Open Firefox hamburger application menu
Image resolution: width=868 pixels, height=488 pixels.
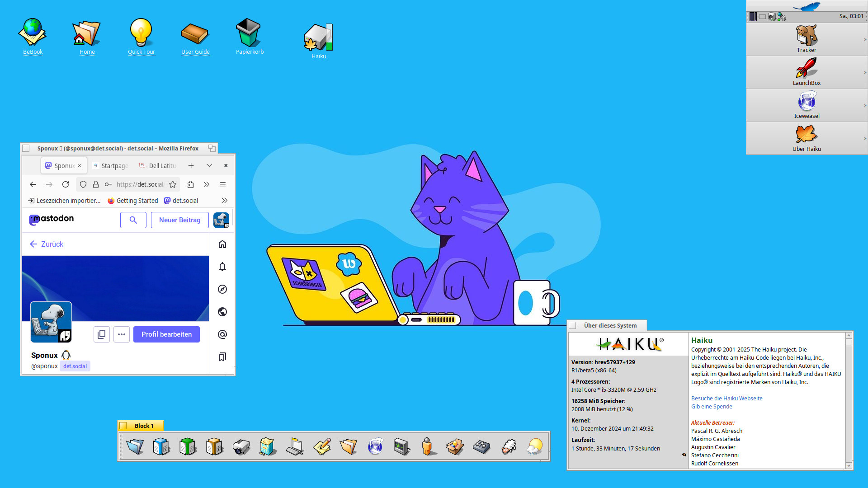pyautogui.click(x=223, y=184)
